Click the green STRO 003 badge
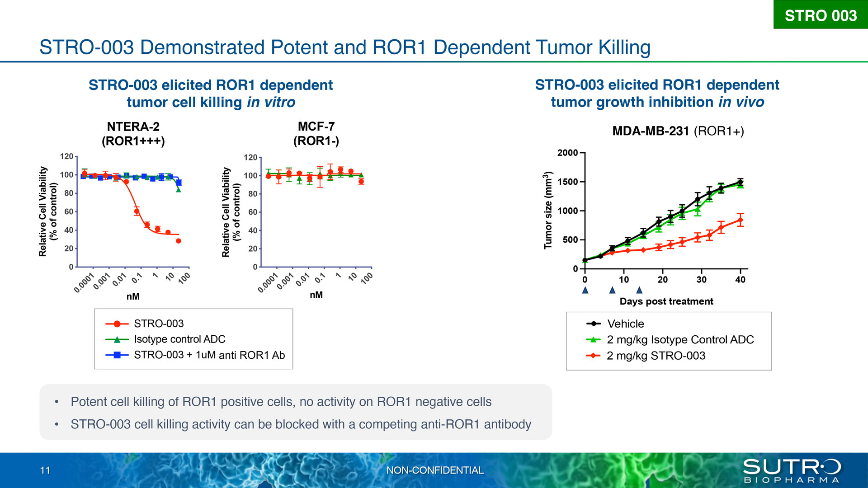The image size is (868, 488). tap(821, 14)
